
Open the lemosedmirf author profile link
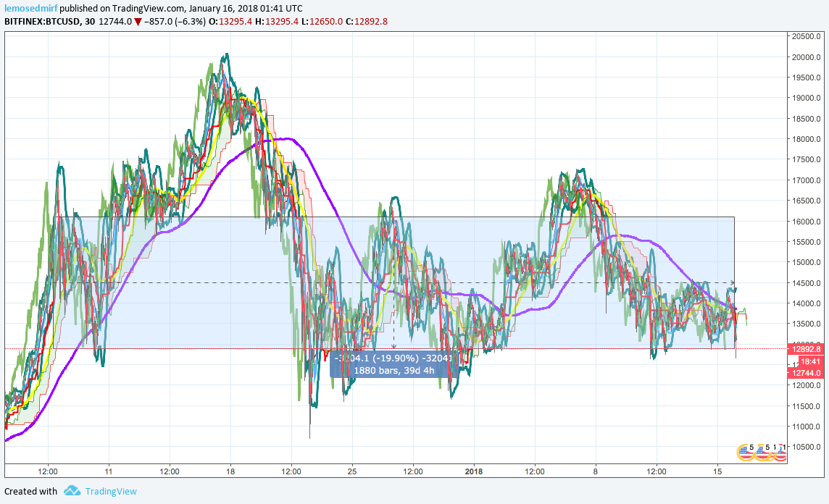click(30, 9)
